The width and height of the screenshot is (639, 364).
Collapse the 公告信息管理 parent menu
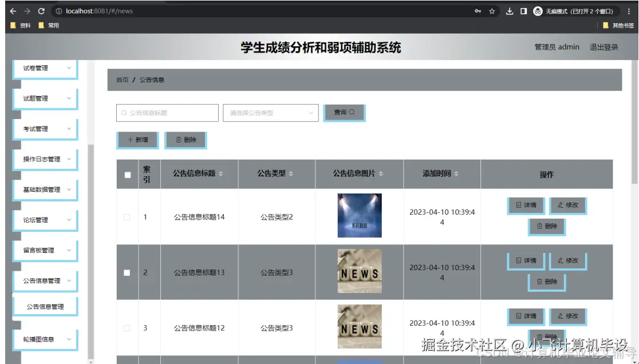tap(45, 281)
